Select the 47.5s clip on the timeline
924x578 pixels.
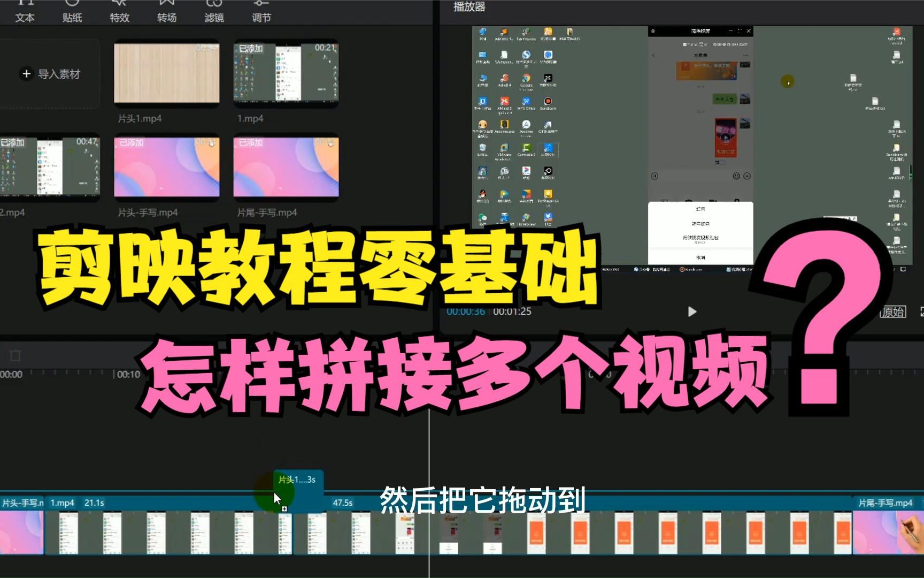tap(572, 524)
